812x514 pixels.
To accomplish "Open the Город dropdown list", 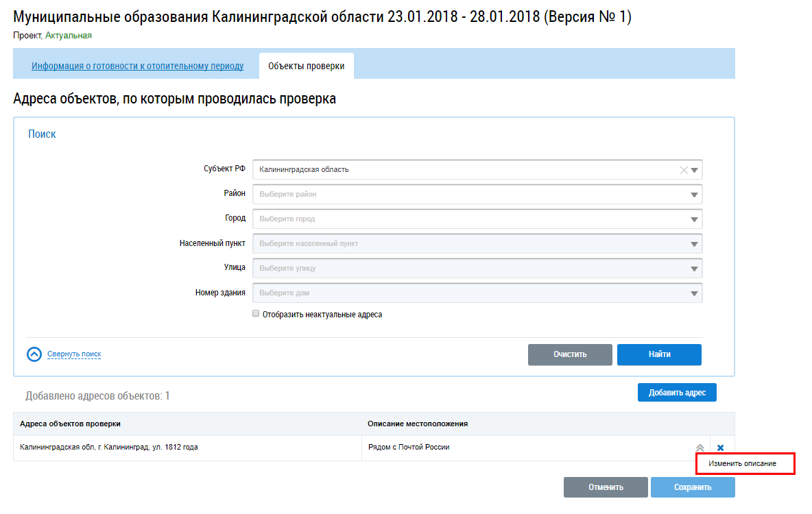I will 694,219.
